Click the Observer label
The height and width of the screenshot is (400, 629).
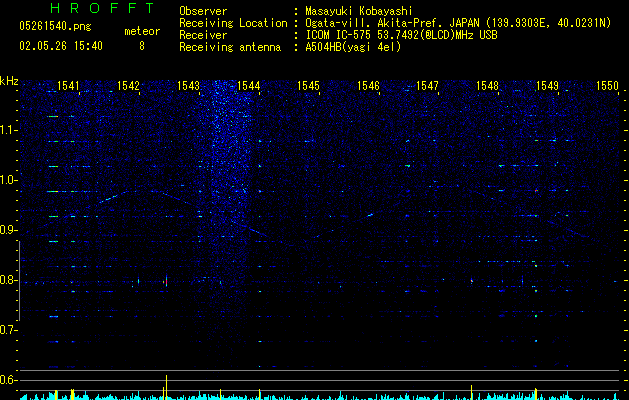(x=203, y=11)
